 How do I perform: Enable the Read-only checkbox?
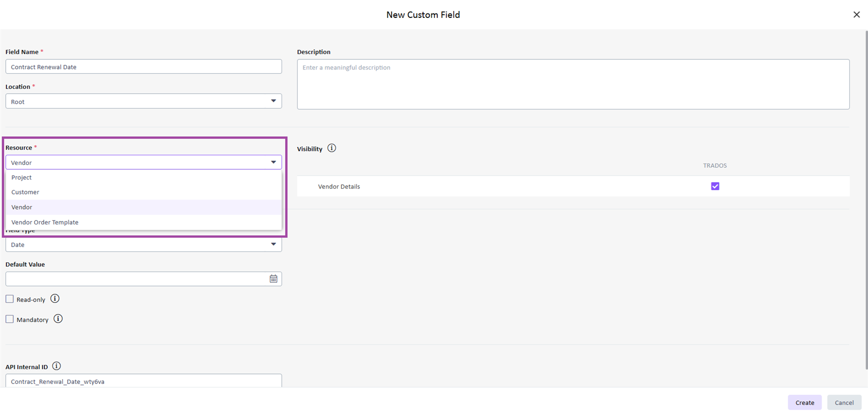[10, 299]
